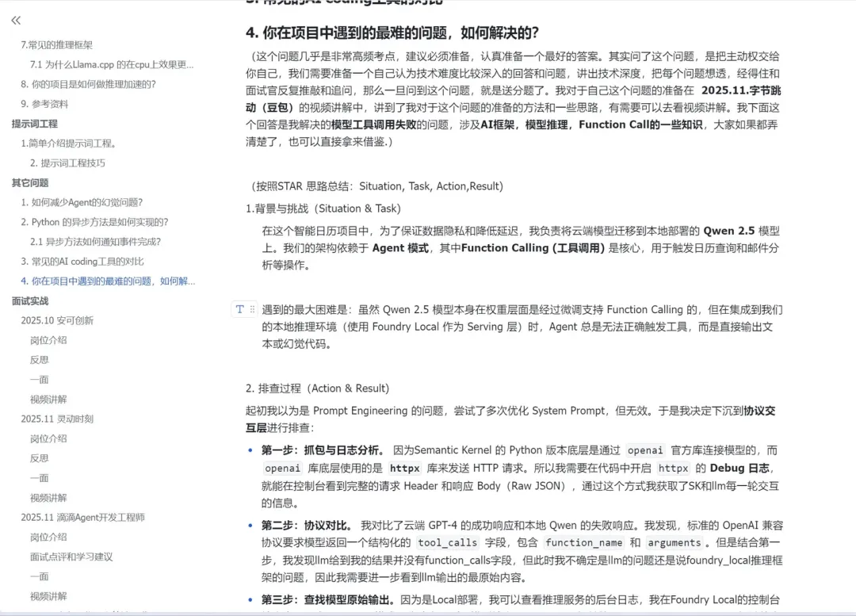Click inline code function_name
The height and width of the screenshot is (616, 856).
[x=583, y=543]
